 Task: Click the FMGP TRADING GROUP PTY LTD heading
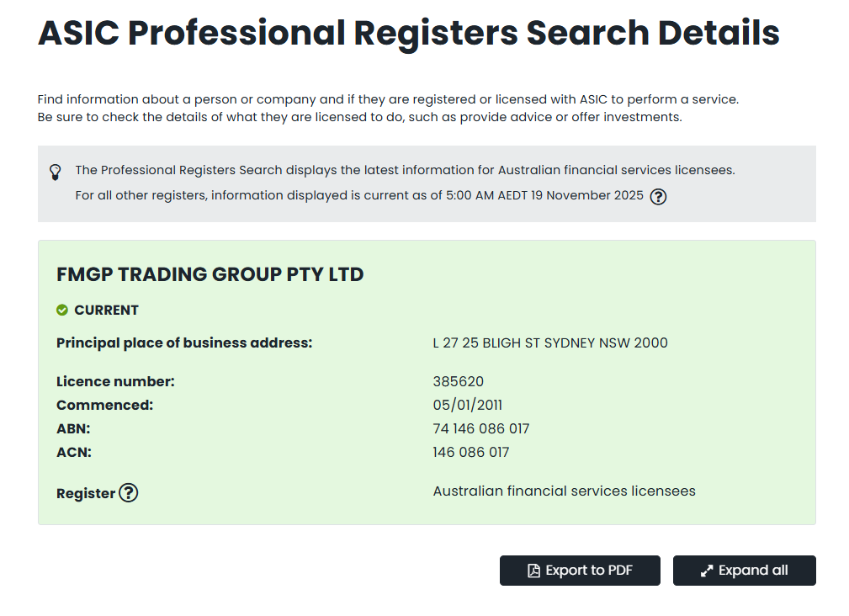(210, 274)
